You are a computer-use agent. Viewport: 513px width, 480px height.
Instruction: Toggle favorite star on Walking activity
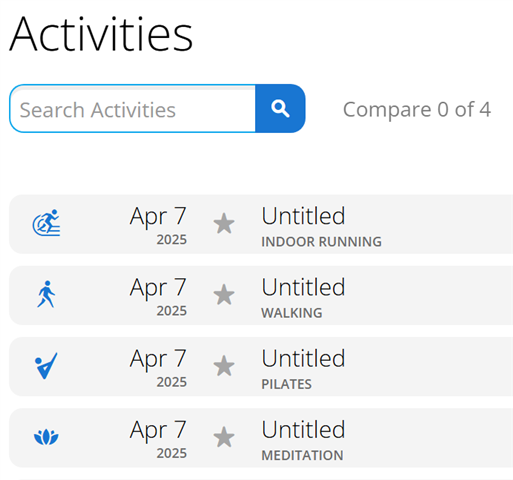tap(224, 294)
